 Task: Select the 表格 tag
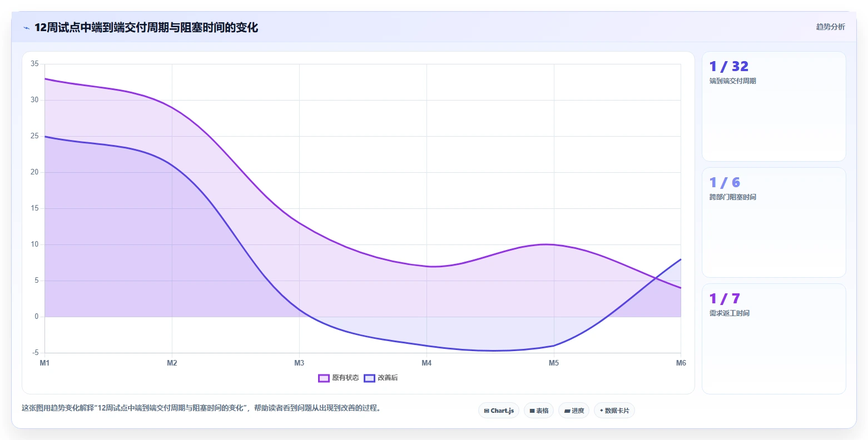pyautogui.click(x=539, y=411)
